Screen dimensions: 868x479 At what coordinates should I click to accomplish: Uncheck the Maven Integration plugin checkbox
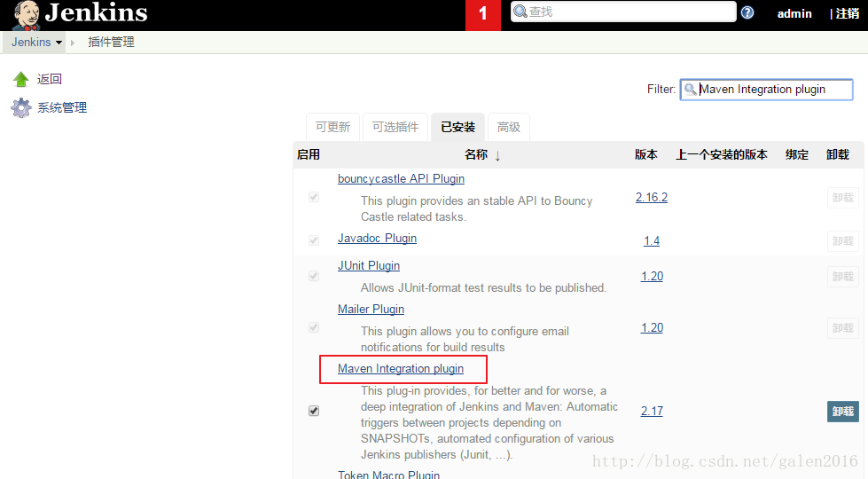point(314,411)
